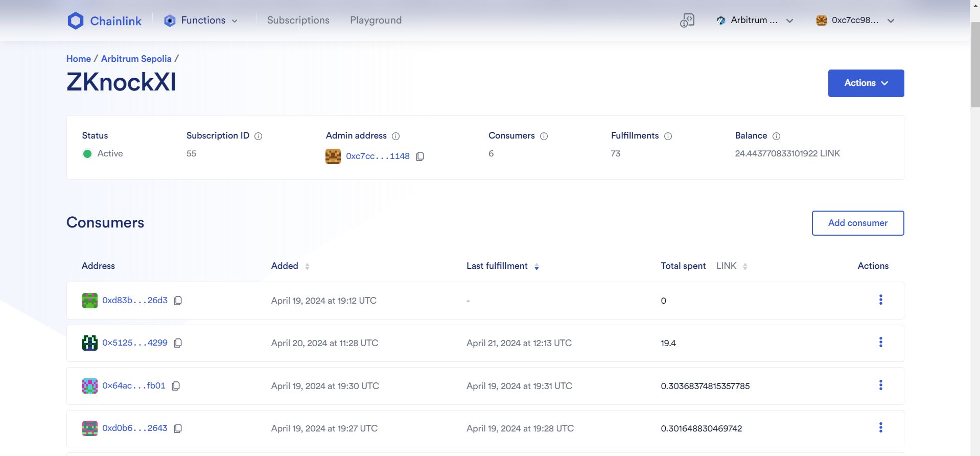The width and height of the screenshot is (980, 456).
Task: Show info tooltip for Fulfillments
Action: [668, 136]
